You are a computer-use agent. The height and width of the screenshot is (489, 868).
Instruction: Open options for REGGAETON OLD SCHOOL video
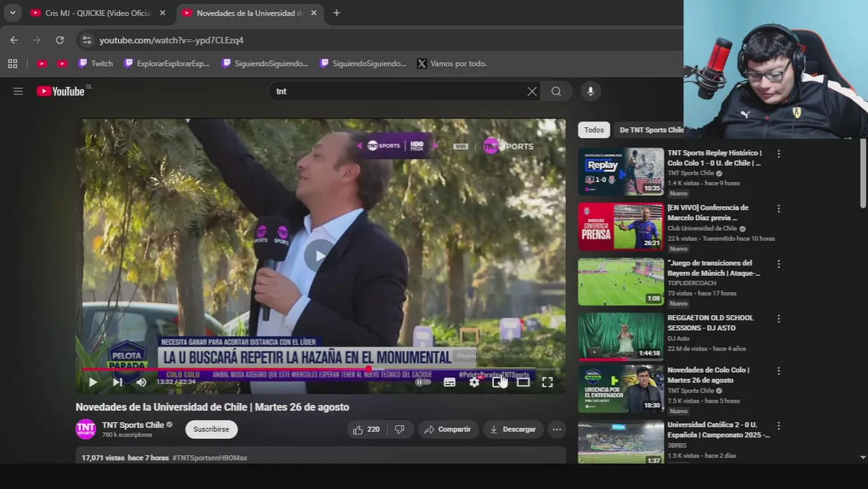[778, 319]
